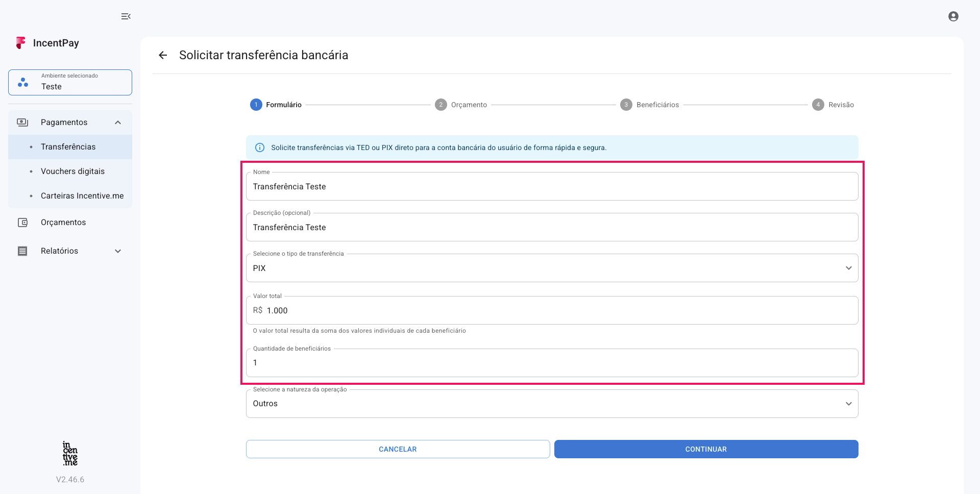The height and width of the screenshot is (494, 980).
Task: Open Vouchers digitais in the sidebar
Action: [70, 171]
